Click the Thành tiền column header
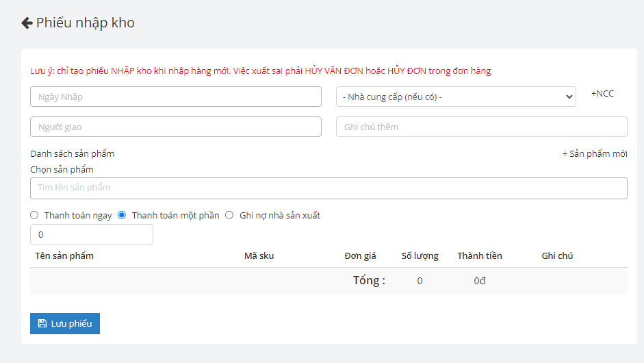The height and width of the screenshot is (363, 644). tap(480, 255)
